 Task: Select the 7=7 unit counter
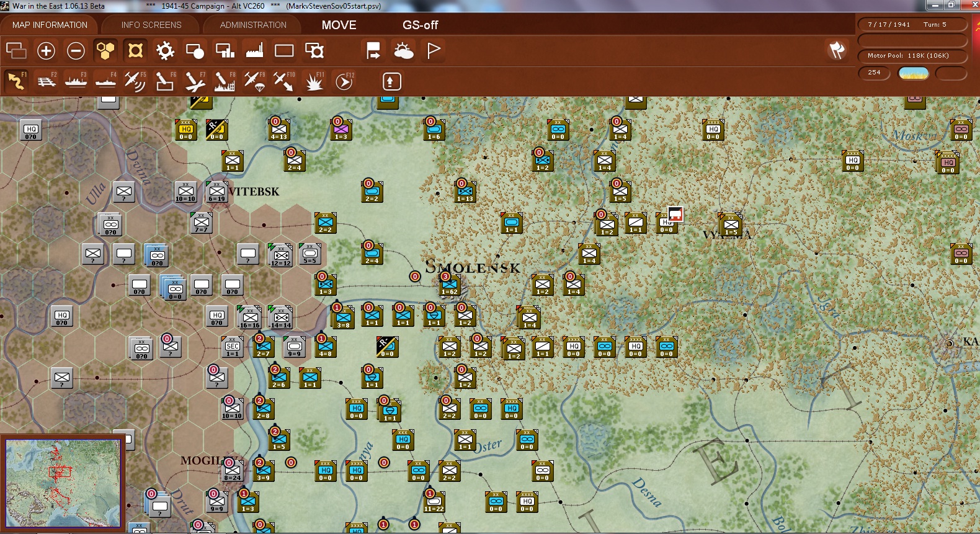tap(201, 223)
